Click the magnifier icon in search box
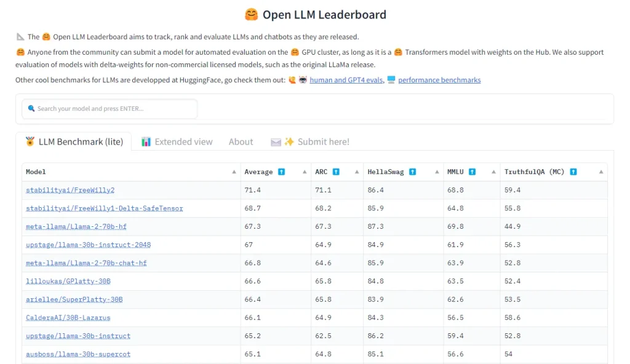630x364 pixels. [x=31, y=109]
